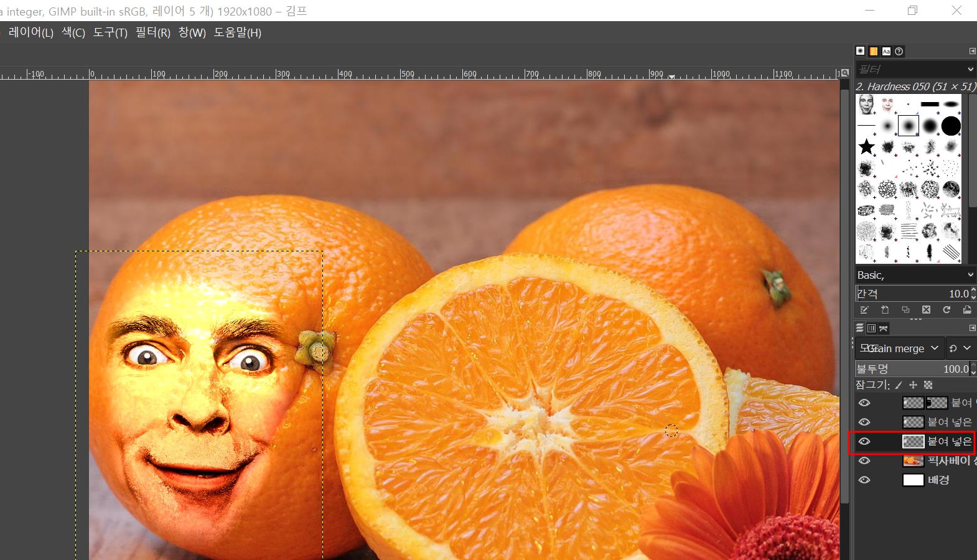Select the black star brush
977x560 pixels.
click(866, 147)
